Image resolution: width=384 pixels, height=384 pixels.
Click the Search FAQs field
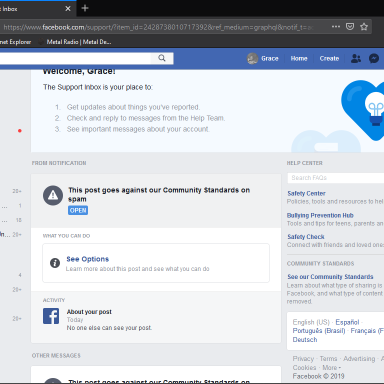(x=336, y=178)
